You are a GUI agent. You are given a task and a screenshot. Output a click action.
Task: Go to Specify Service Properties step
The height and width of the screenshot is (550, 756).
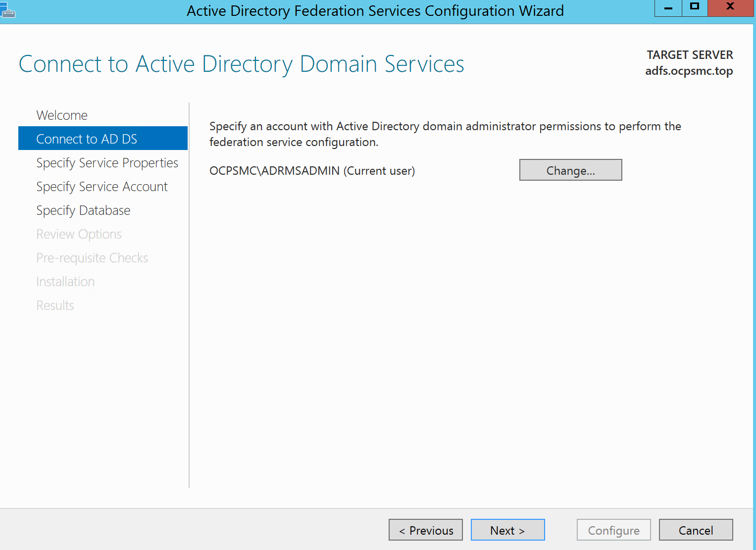tap(107, 163)
